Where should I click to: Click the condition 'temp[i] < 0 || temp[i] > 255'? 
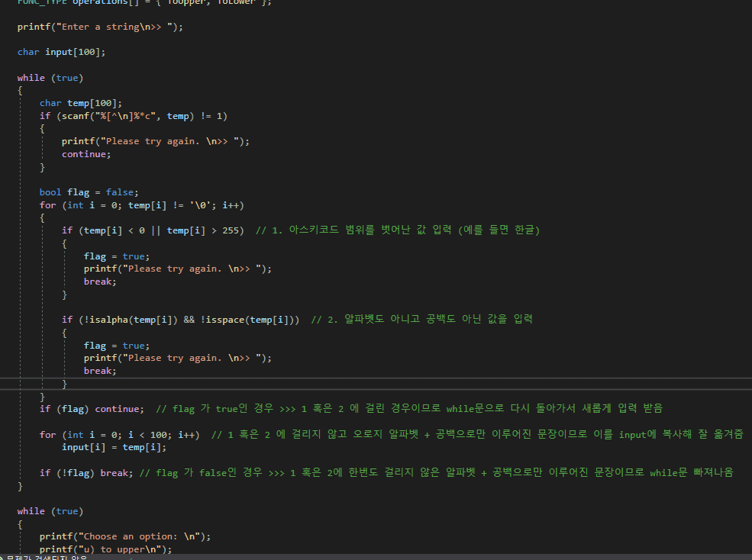click(x=161, y=230)
